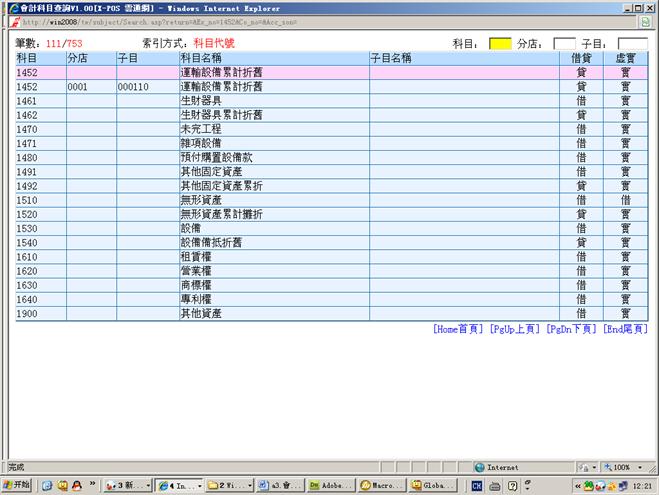Click the 開始 Start button

[17, 485]
